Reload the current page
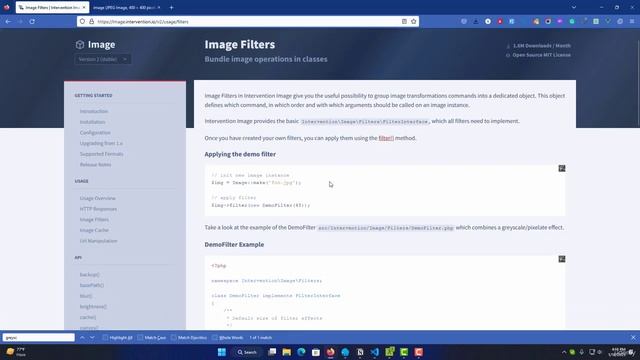The height and width of the screenshot is (360, 640). (32, 21)
